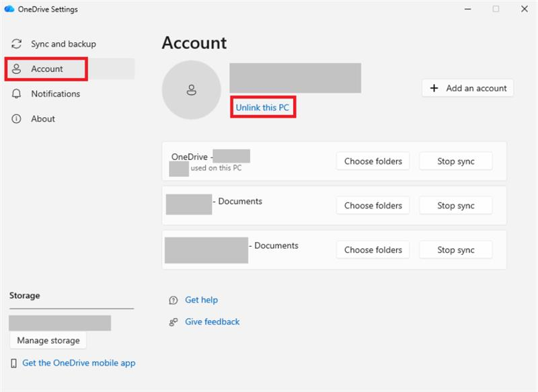
Task: Open the About section
Action: click(x=71, y=118)
